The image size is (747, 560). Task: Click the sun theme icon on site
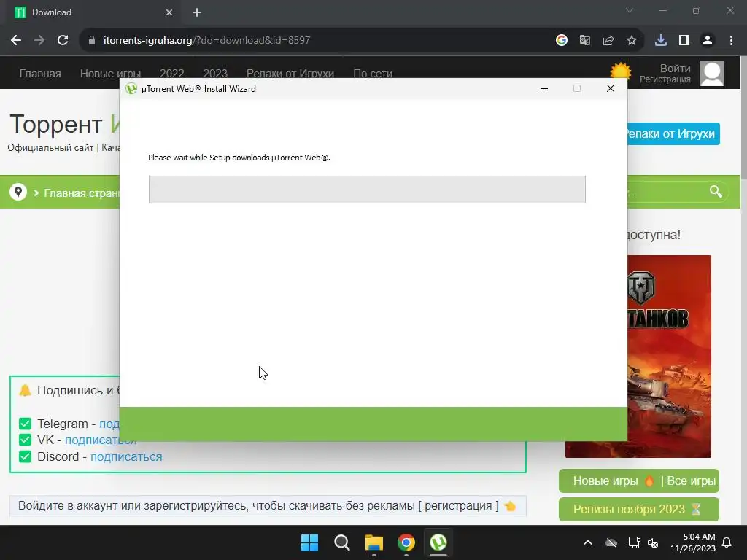621,72
